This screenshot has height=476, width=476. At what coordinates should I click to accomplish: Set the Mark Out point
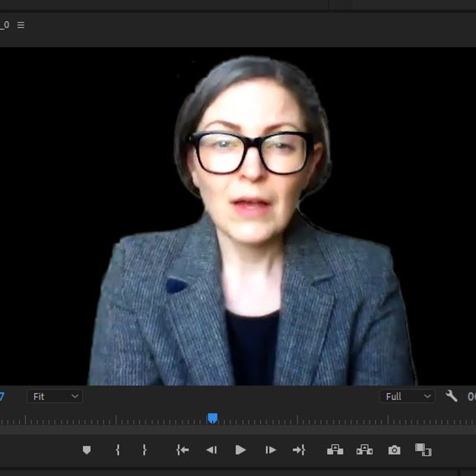click(x=145, y=450)
